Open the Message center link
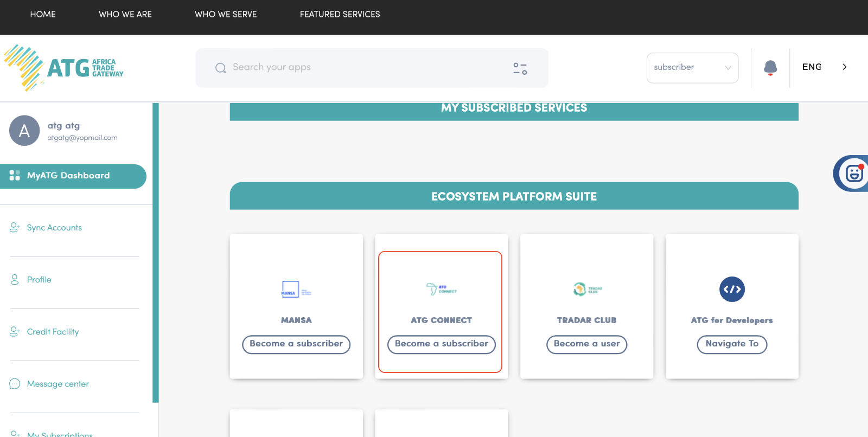Viewport: 868px width, 437px height. pos(58,384)
